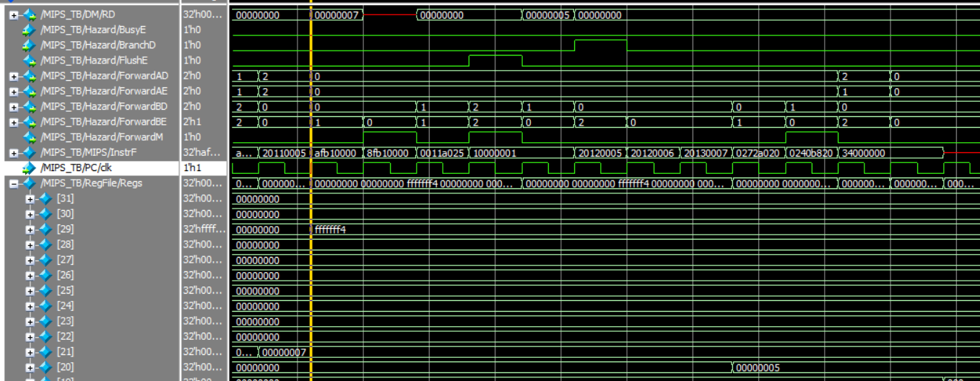Expand the Hazard/ForwardBE signal bits

pyautogui.click(x=14, y=123)
